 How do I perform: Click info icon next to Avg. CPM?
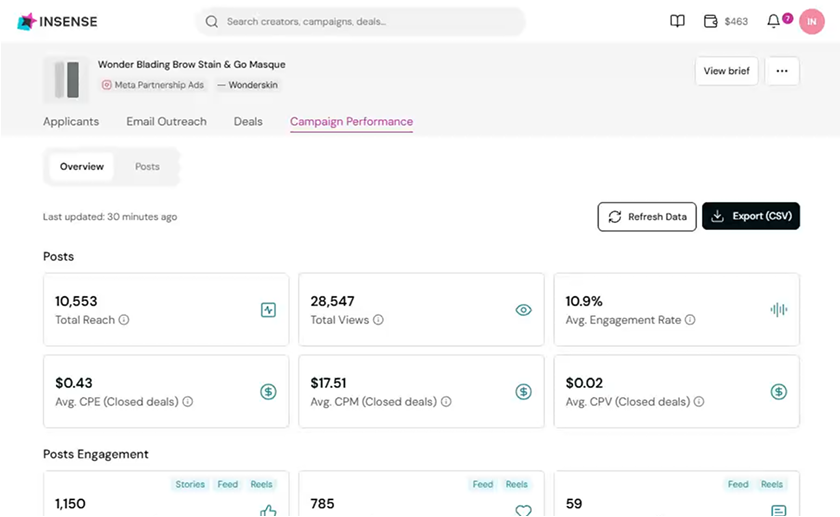[x=446, y=401]
